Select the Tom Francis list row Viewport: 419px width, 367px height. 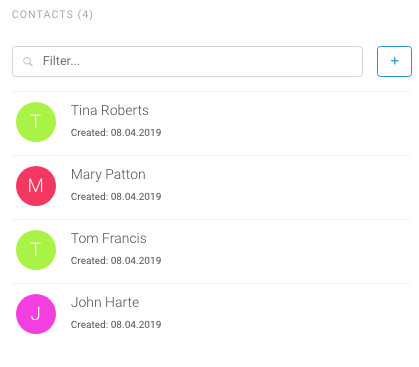point(211,251)
